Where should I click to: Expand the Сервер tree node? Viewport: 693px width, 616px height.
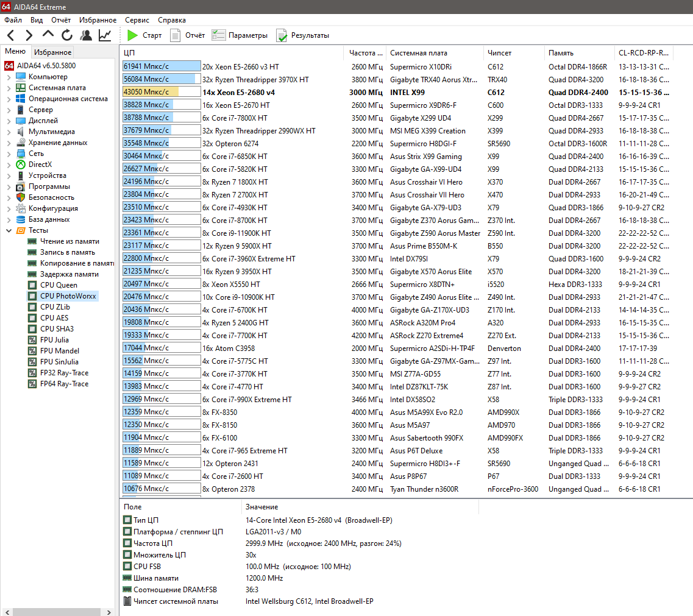click(9, 110)
